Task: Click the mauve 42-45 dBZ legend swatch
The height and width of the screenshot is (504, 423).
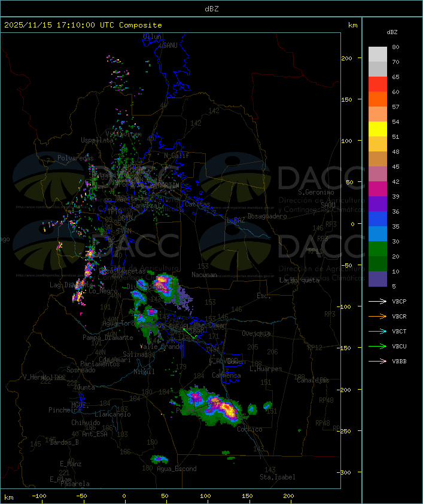Action: click(378, 174)
